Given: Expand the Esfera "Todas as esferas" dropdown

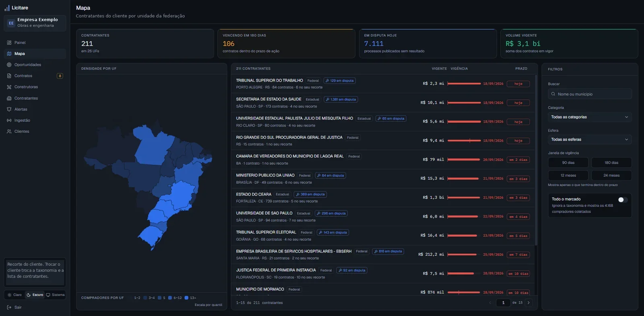Looking at the screenshot, I should pyautogui.click(x=590, y=140).
